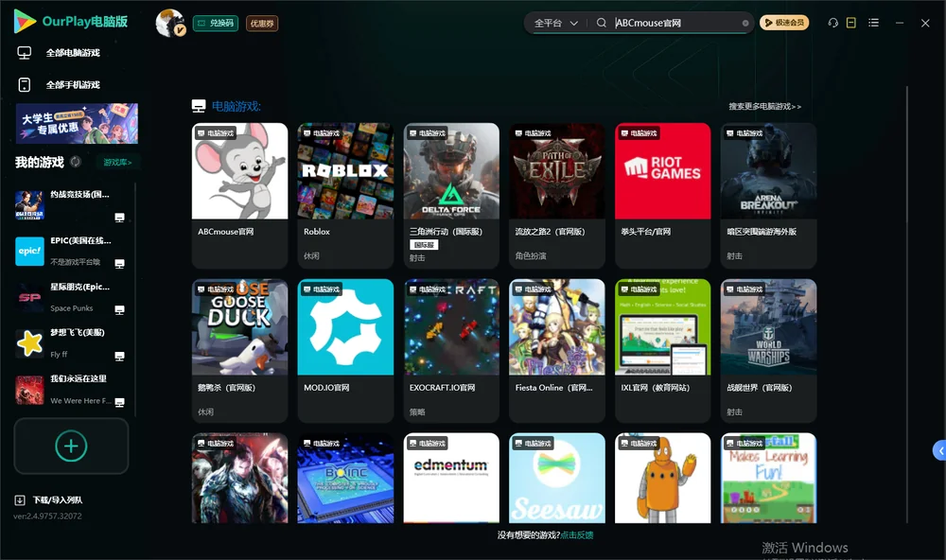Open the Fiesta Online card
This screenshot has height=560, width=946.
[x=557, y=351]
